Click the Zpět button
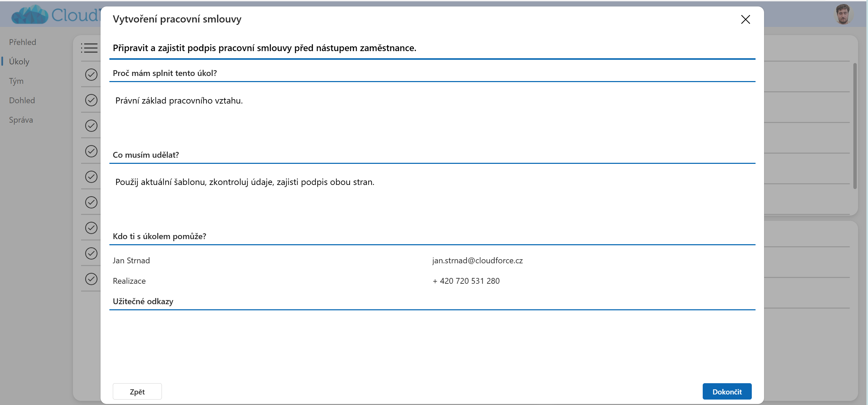Viewport: 868px width, 405px height. coord(137,391)
